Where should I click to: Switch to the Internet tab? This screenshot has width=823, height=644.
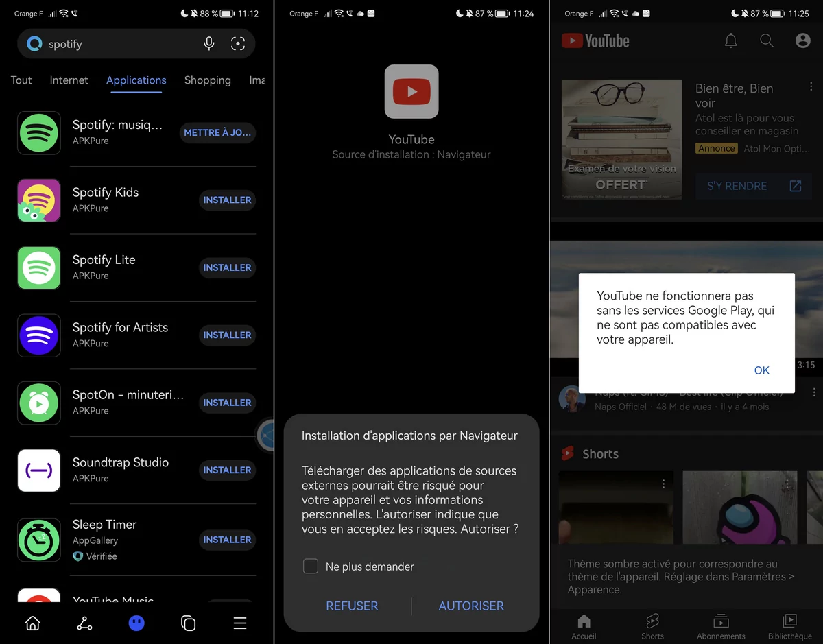click(69, 80)
